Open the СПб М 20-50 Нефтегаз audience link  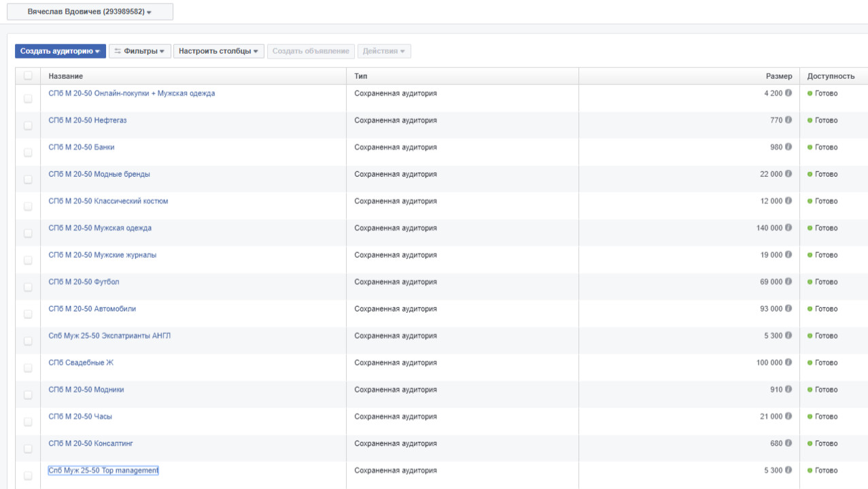coord(88,120)
